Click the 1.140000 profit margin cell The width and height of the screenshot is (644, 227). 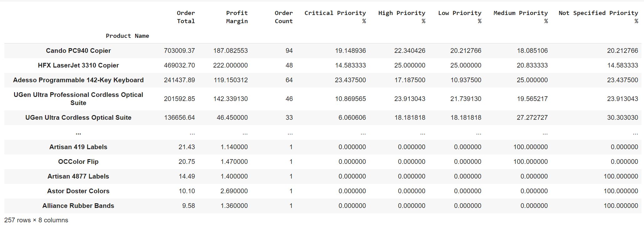(x=234, y=147)
